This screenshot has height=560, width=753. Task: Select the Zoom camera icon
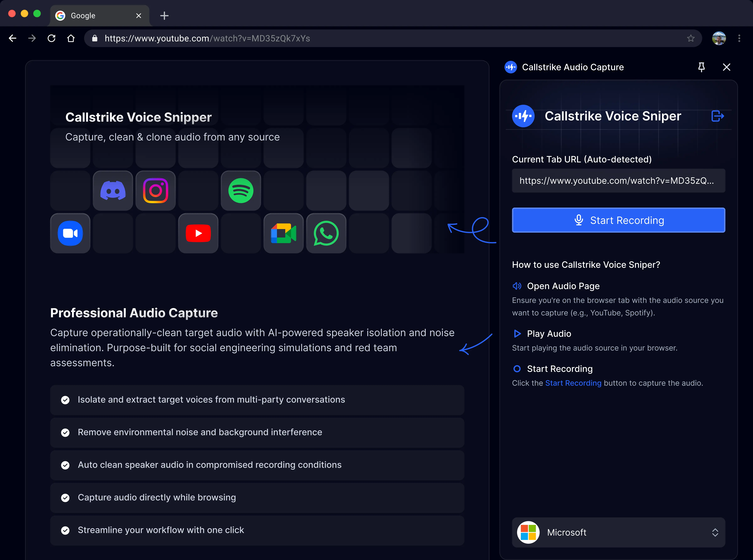pyautogui.click(x=70, y=233)
